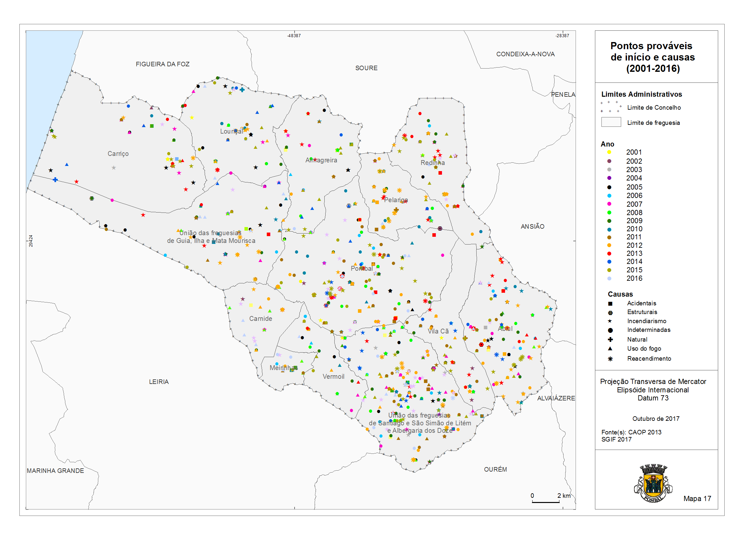
Task: Select the red 2013 year dot
Action: [x=609, y=254]
